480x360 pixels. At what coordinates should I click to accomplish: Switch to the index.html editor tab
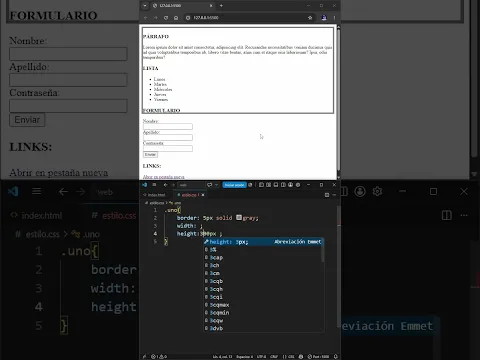156,195
